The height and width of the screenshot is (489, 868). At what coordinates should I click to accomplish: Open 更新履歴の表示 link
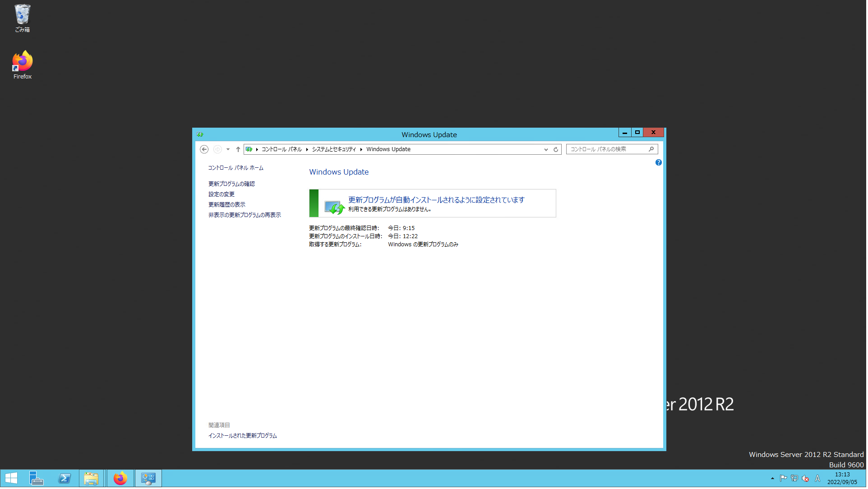pyautogui.click(x=227, y=205)
